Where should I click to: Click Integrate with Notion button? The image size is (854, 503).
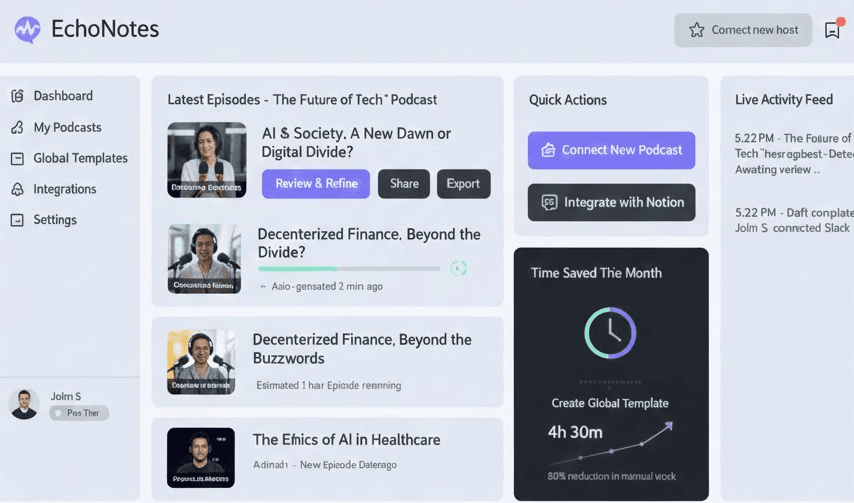pyautogui.click(x=611, y=203)
